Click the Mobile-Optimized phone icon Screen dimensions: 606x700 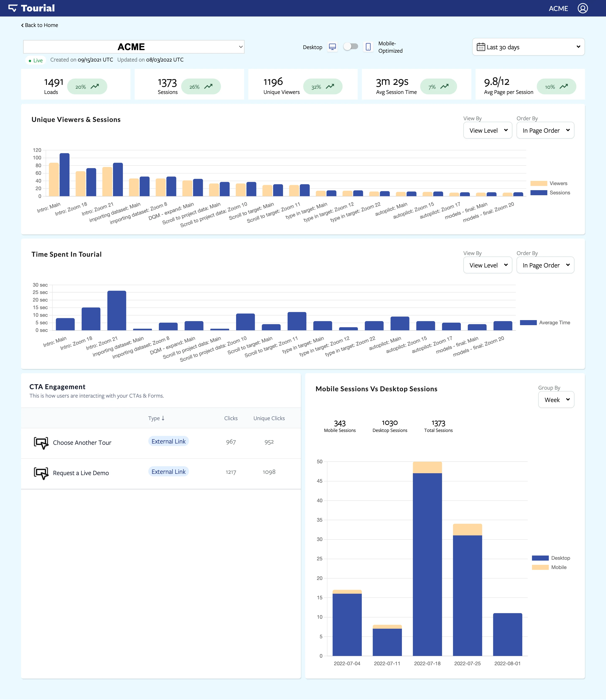(368, 47)
